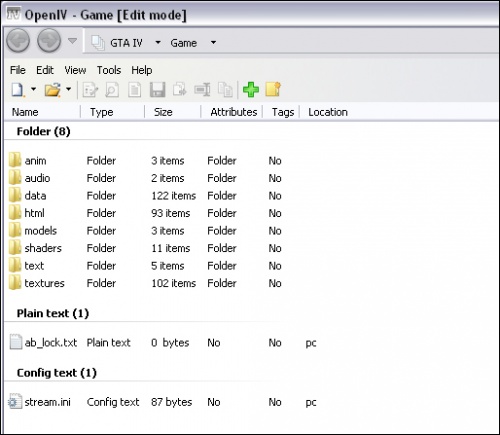Click the greyed blank page toolbar icon

point(135,90)
